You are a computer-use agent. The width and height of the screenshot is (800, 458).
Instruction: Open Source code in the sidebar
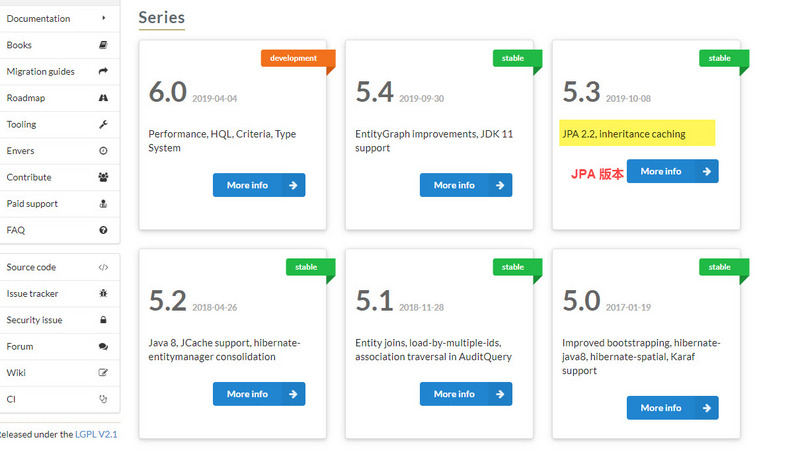[60, 267]
